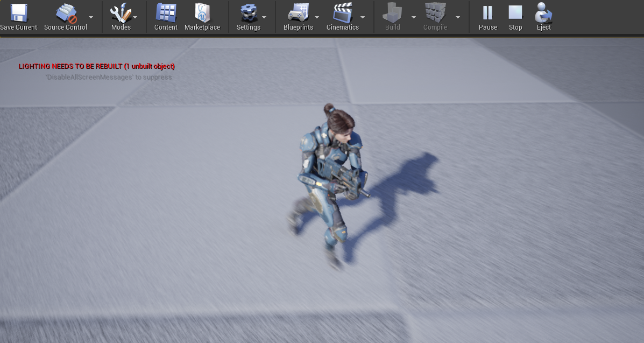644x343 pixels.
Task: Expand the Build options dropdown arrow
Action: click(414, 17)
